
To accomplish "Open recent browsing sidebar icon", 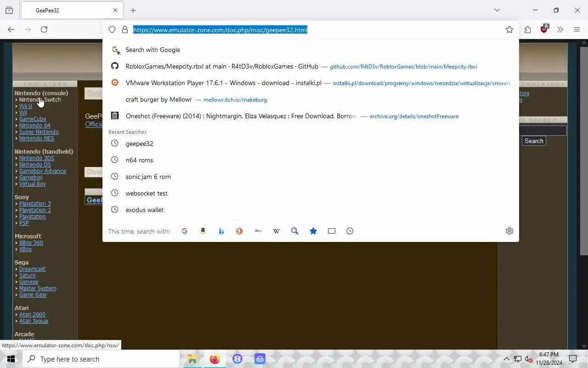I will [9, 10].
